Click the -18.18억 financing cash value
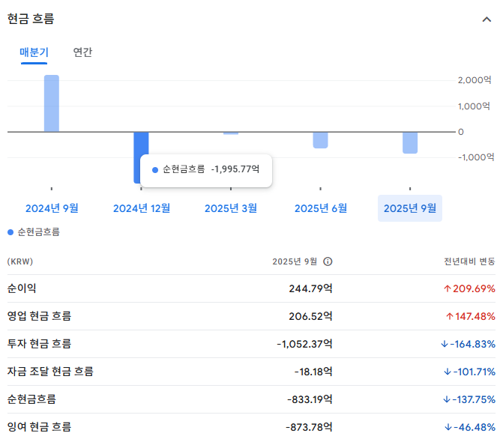Image resolution: width=503 pixels, height=448 pixels. pyautogui.click(x=313, y=372)
